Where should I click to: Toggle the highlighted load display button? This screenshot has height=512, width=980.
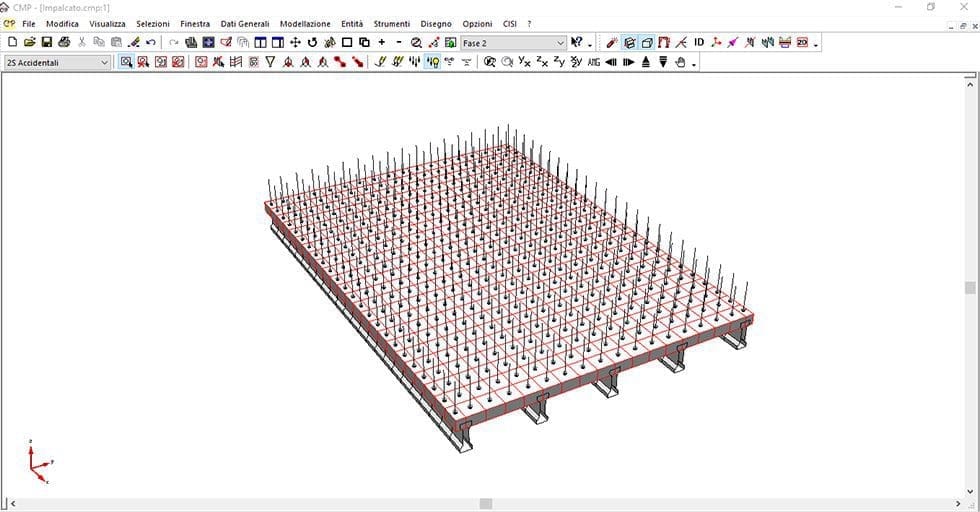pyautogui.click(x=432, y=62)
